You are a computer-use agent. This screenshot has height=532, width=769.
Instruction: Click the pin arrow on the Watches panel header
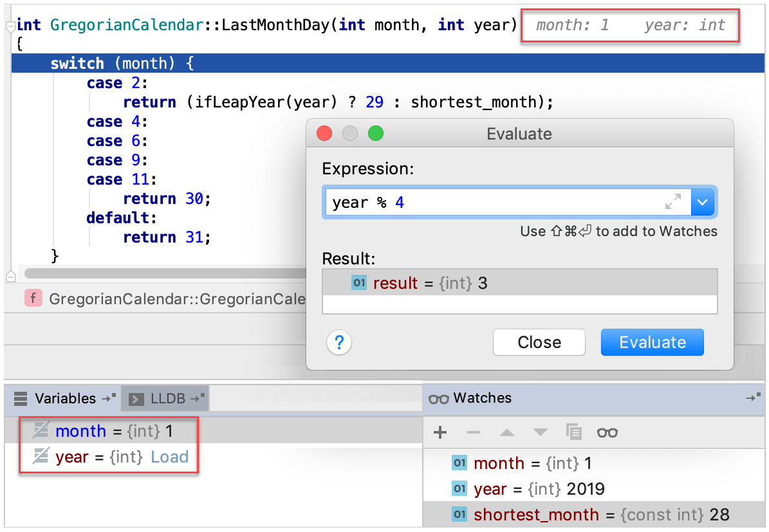tap(753, 399)
